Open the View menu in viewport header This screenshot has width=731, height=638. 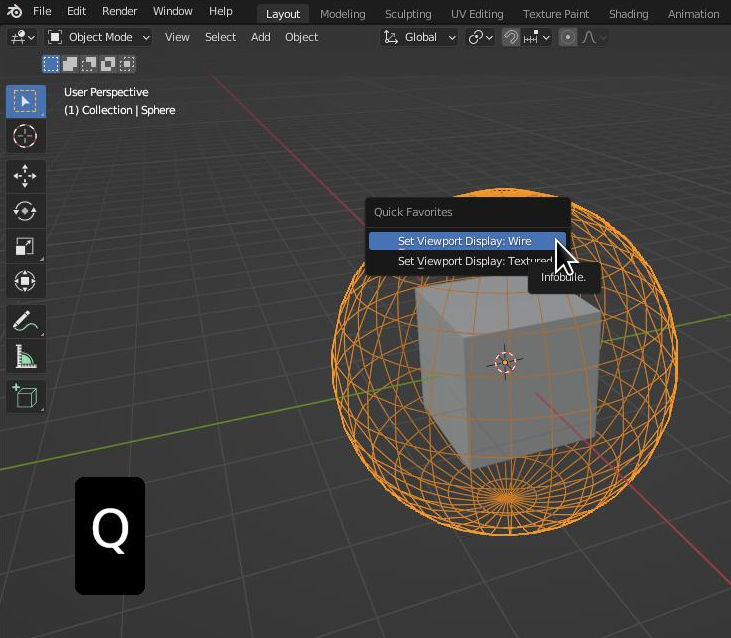[x=177, y=37]
